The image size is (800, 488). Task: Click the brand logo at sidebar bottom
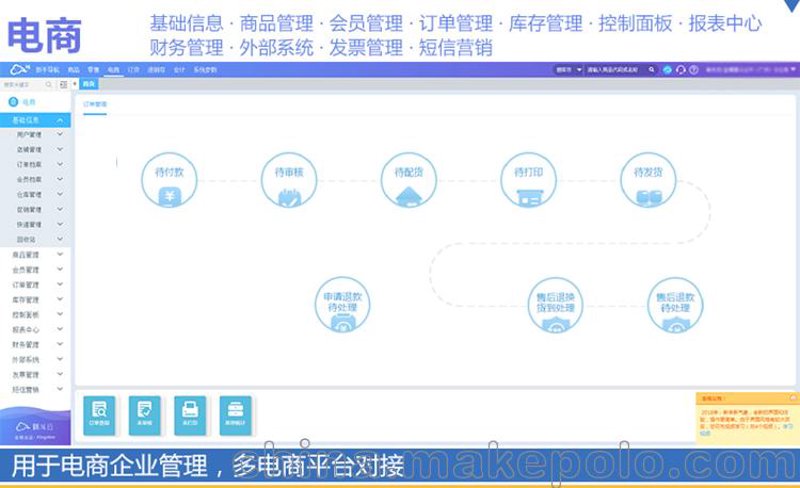pos(35,429)
